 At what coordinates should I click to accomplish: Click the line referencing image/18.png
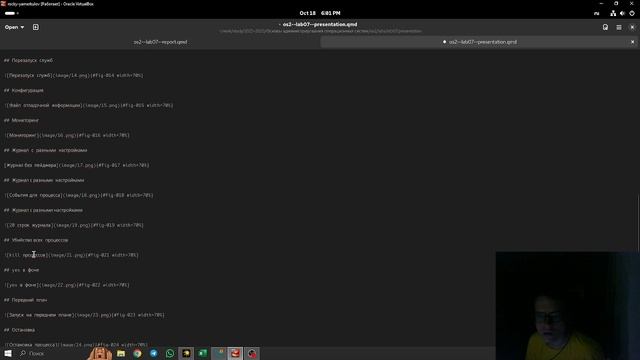[79, 195]
